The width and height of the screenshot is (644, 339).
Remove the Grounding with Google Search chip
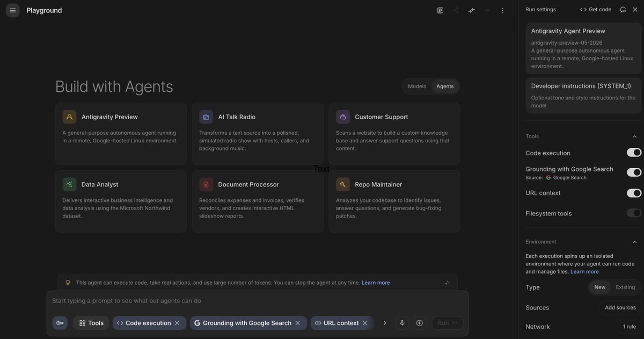pos(298,323)
